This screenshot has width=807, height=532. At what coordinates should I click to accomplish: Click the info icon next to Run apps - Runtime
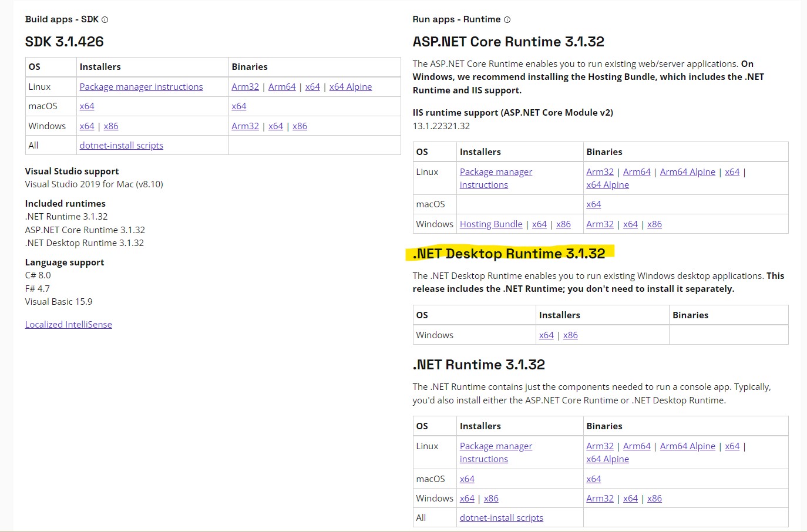coord(507,20)
